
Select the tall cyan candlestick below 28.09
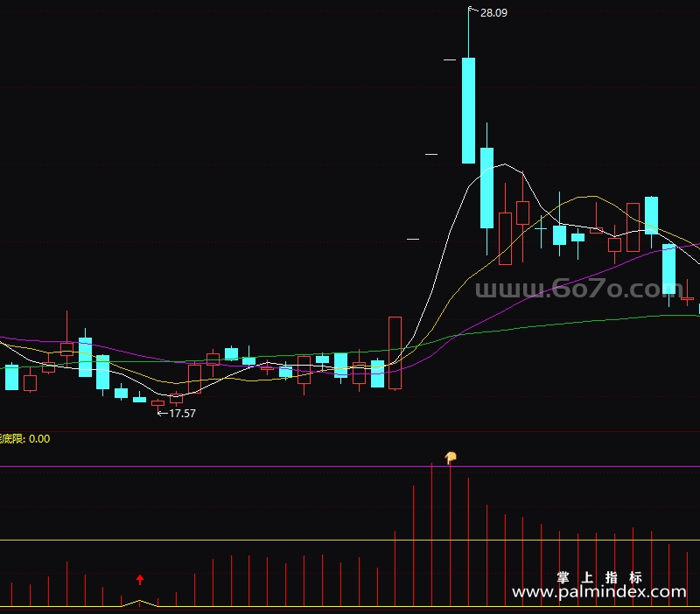tap(469, 110)
